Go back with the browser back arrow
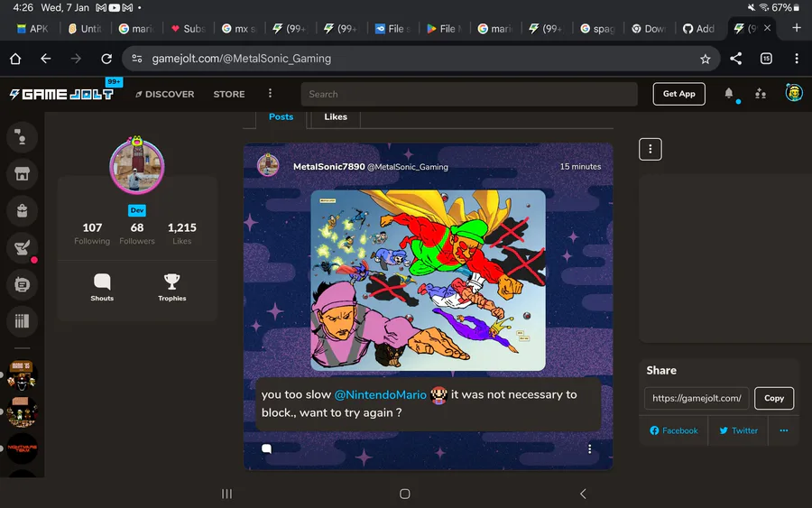The height and width of the screenshot is (508, 812). click(x=46, y=59)
